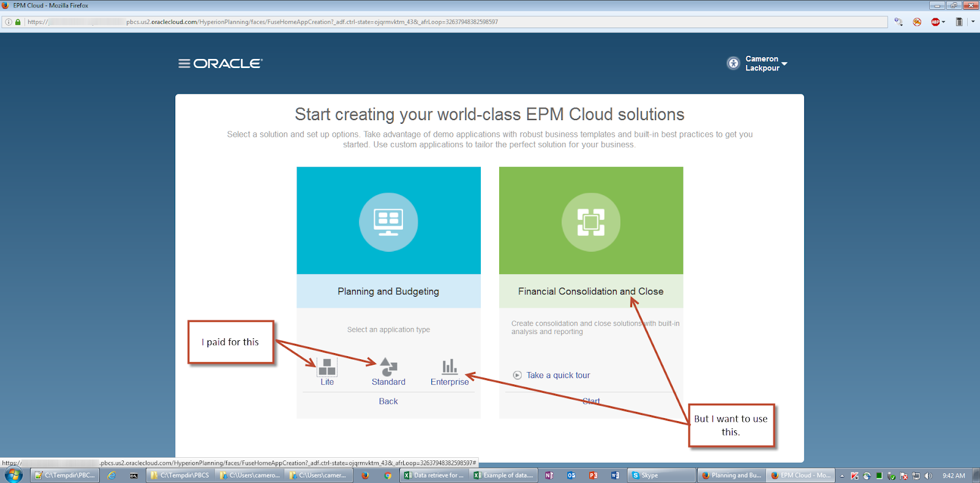Open the first C:\Tempdir\PBC... taskbar window
This screenshot has width=980, height=483.
(65, 475)
